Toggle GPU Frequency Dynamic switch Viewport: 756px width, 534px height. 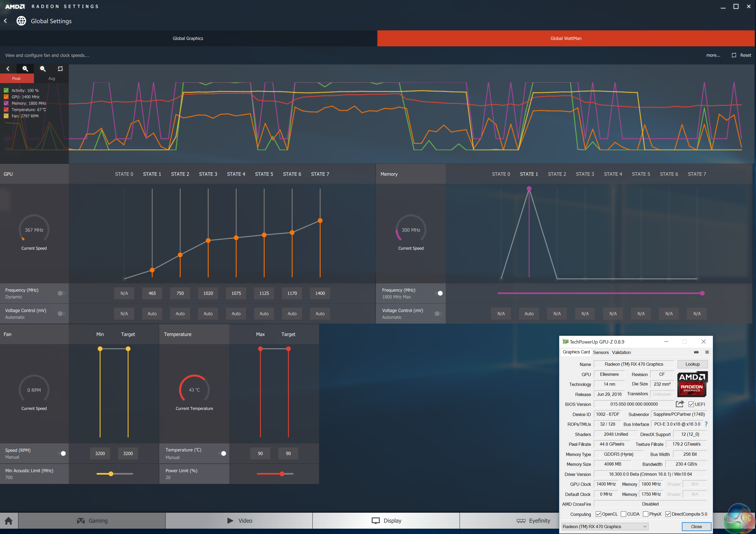(x=61, y=293)
